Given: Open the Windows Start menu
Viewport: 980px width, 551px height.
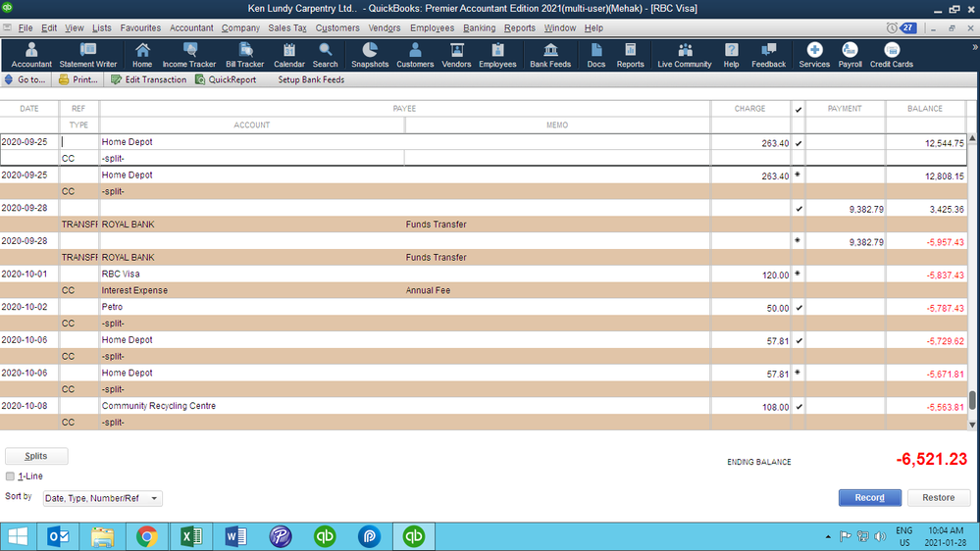Looking at the screenshot, I should [18, 536].
